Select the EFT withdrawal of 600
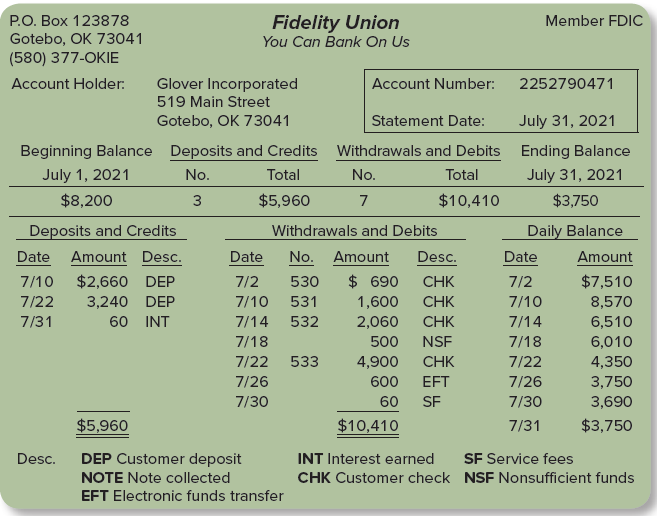Viewport: 657px width, 516px height. click(384, 381)
